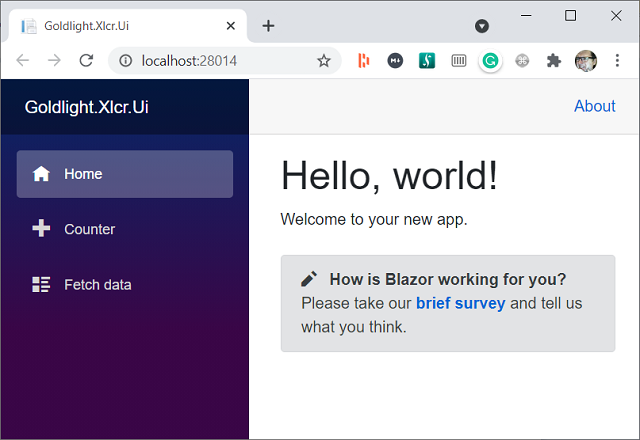Click the localhost:28014 address bar
The image size is (640, 440).
[x=224, y=61]
